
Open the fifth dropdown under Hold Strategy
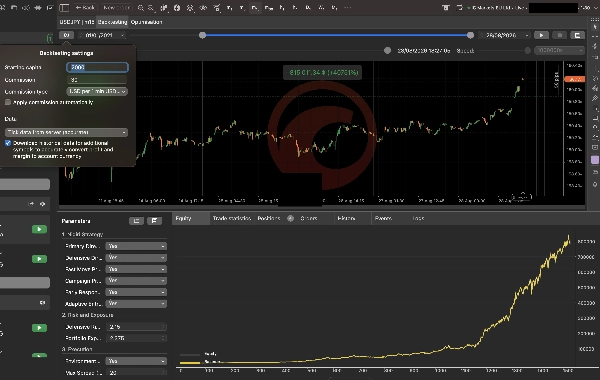pos(136,292)
